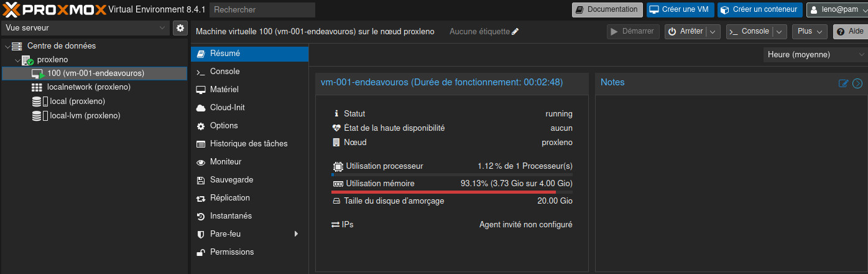Viewport: 868px width, 274px height.
Task: Select the local-lvm storage icon
Action: 37,116
